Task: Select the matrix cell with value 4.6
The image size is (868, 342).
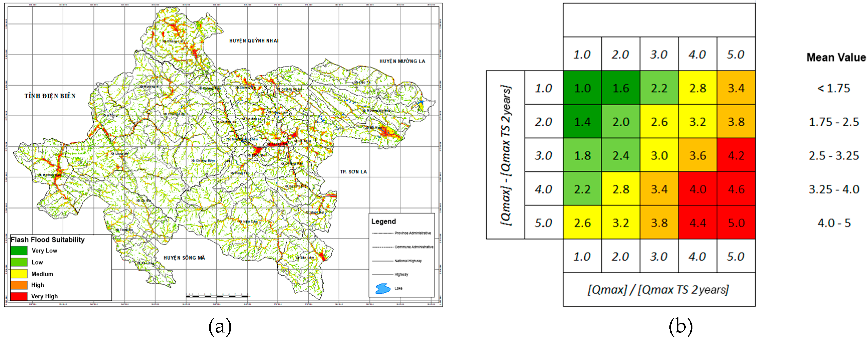Action: [736, 189]
